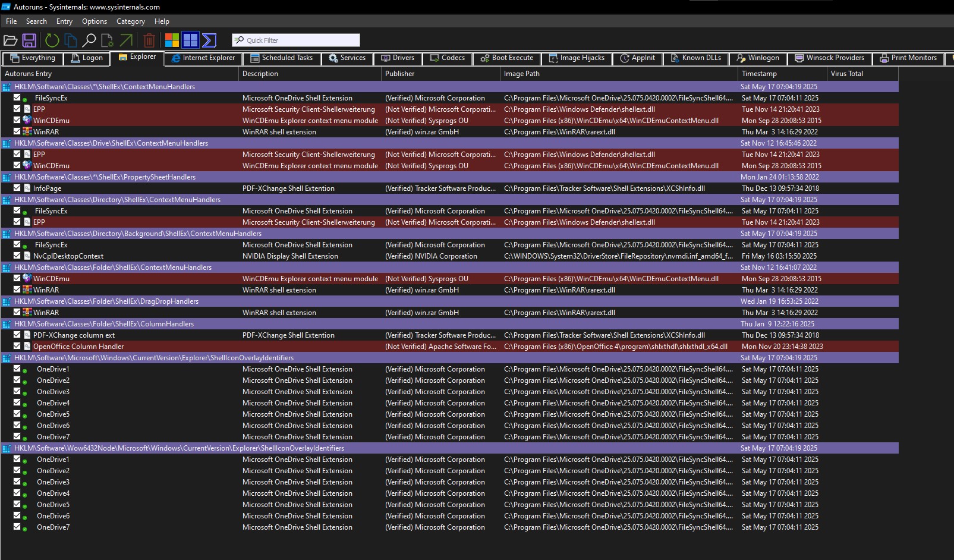
Task: Click the blue Sigma toolbar icon
Action: pos(209,40)
